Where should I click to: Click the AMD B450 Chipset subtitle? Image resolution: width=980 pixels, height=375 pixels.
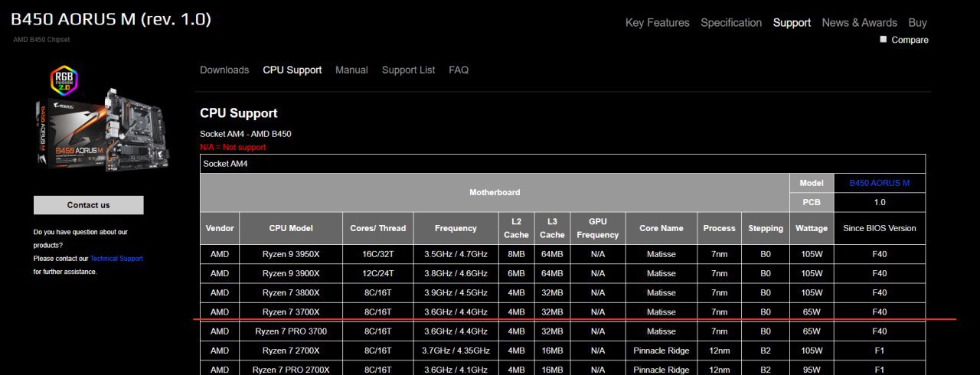coord(41,39)
